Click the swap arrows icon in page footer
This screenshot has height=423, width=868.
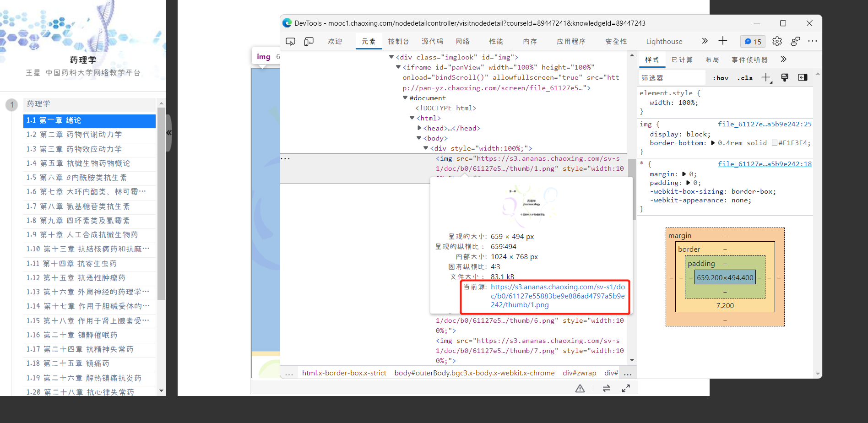[606, 388]
